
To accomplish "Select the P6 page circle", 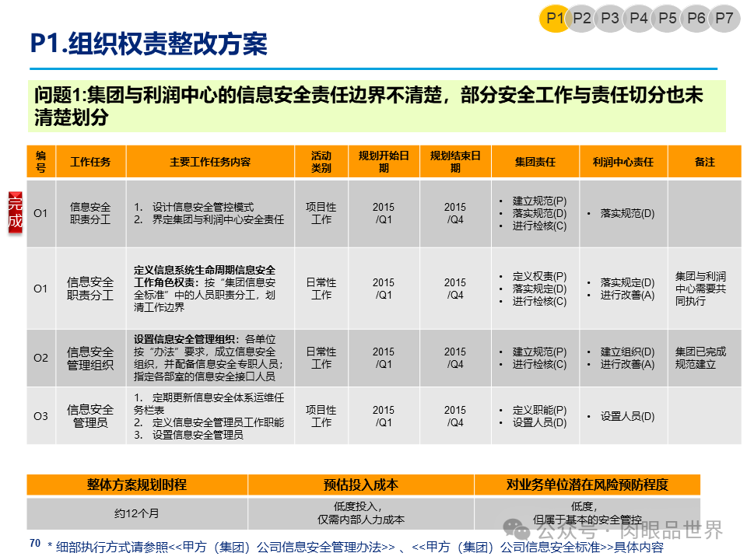I will tap(696, 19).
